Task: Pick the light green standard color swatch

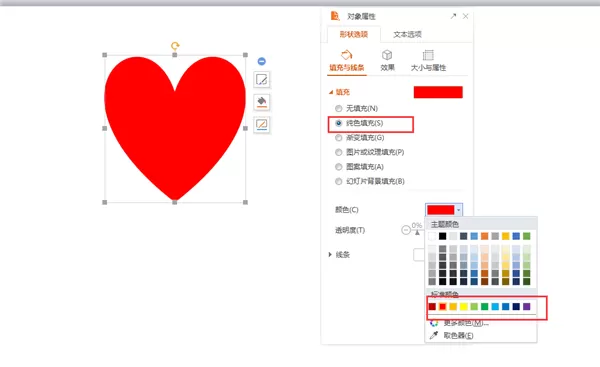Action: pyautogui.click(x=474, y=307)
